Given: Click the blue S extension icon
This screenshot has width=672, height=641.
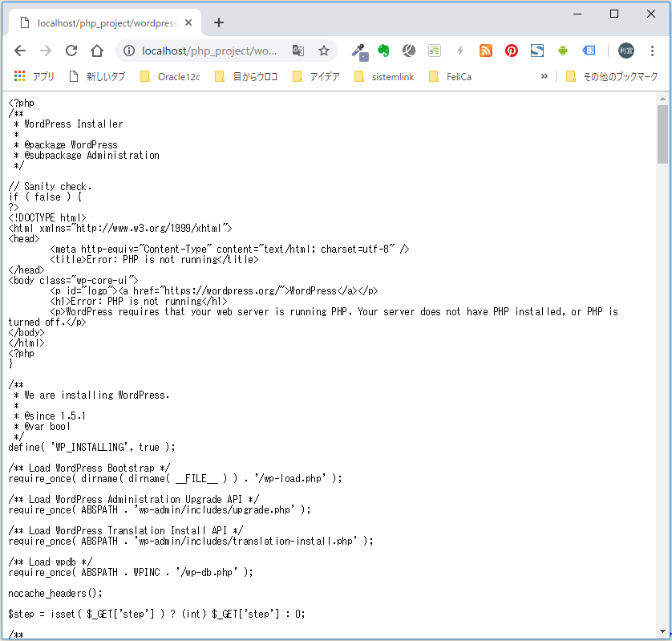Looking at the screenshot, I should [537, 51].
